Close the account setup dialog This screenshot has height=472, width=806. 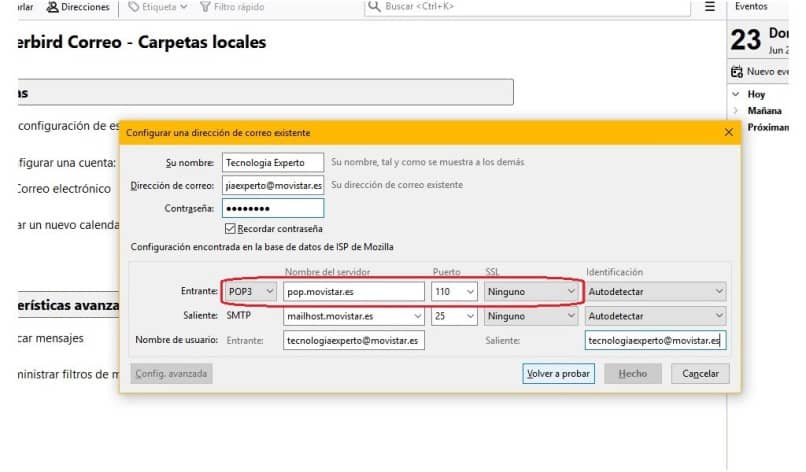pos(728,132)
